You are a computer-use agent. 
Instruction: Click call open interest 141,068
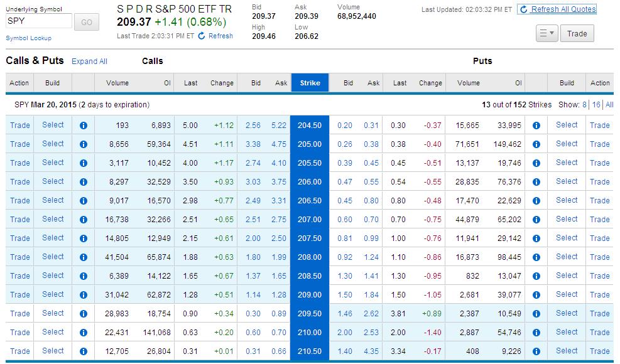coord(156,333)
